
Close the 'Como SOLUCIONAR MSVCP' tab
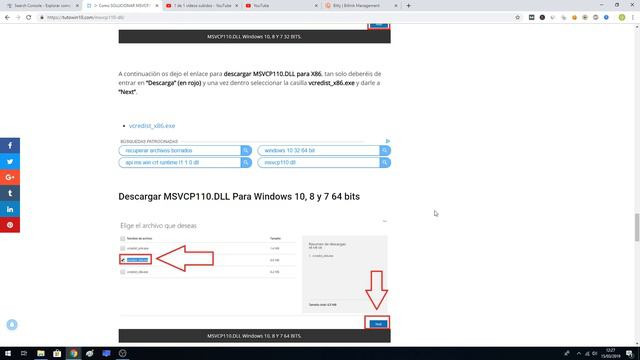157,6
